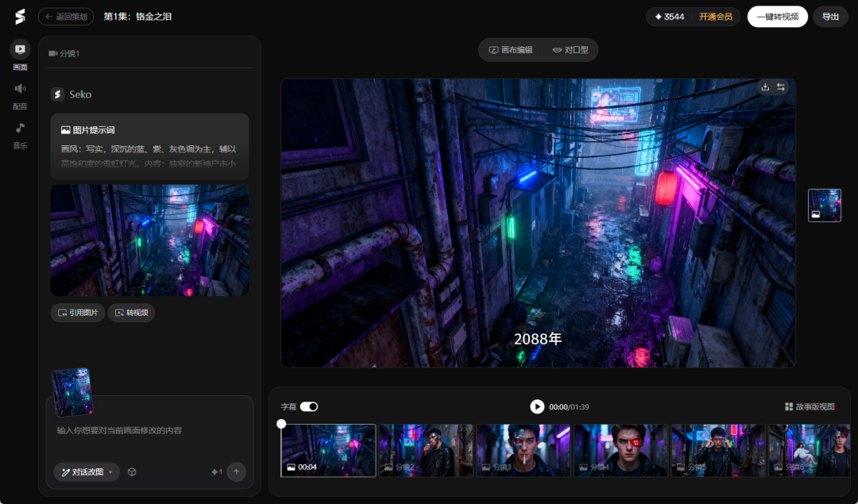Click the prompt text input field
The image size is (858, 504).
coord(149,430)
